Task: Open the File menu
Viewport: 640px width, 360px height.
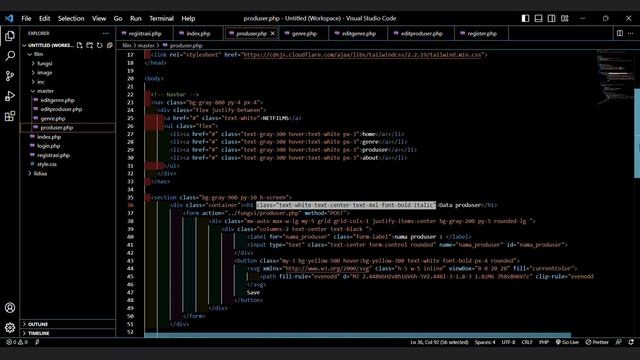Action: click(x=26, y=18)
